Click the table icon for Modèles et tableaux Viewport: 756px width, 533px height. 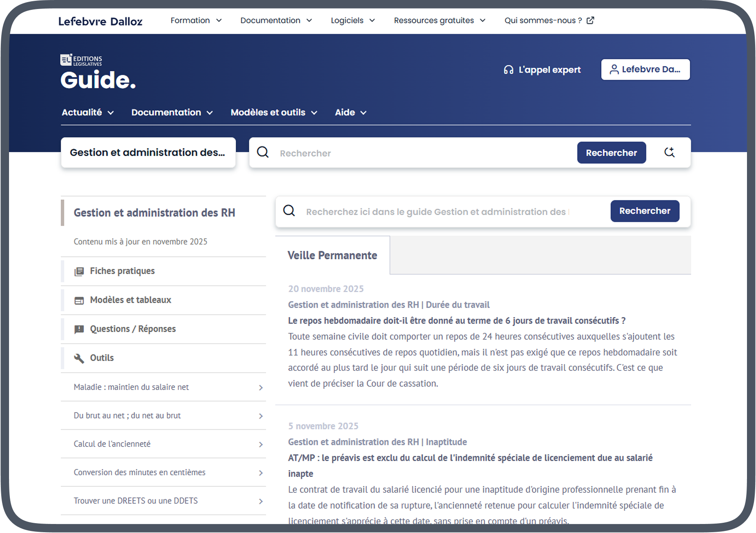[x=79, y=300]
